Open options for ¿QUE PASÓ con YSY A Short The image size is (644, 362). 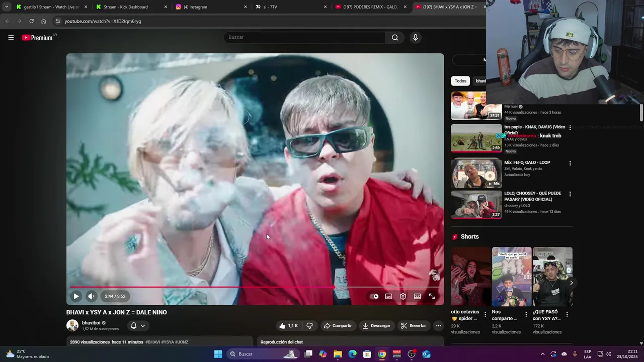click(x=567, y=314)
